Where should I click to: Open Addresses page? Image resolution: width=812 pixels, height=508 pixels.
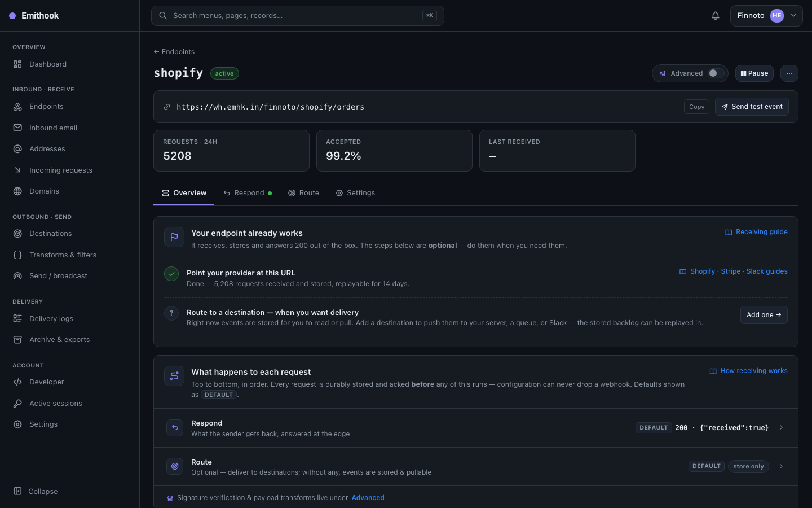click(70, 149)
